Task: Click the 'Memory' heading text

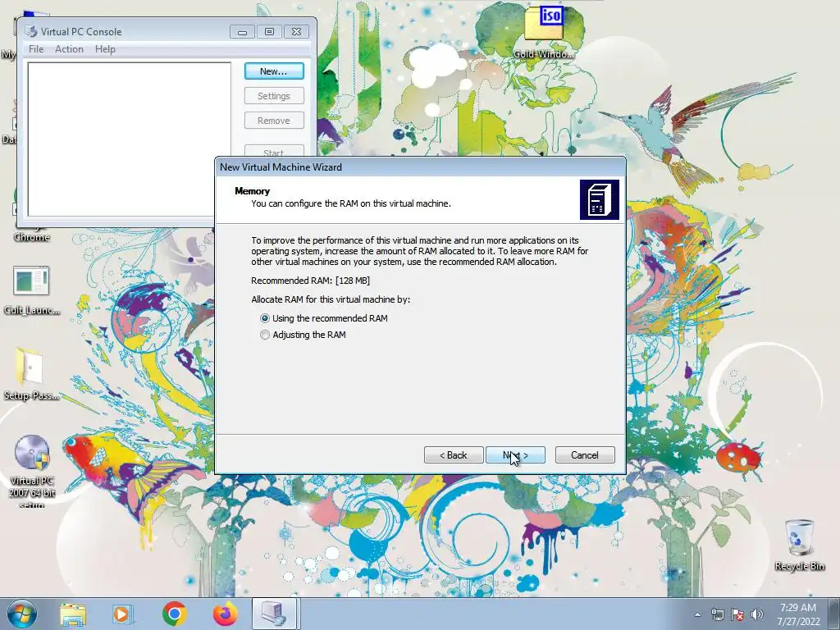Action: pyautogui.click(x=252, y=191)
